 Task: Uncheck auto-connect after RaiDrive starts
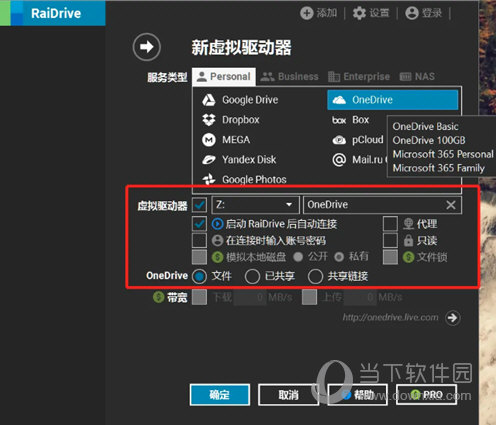(199, 224)
